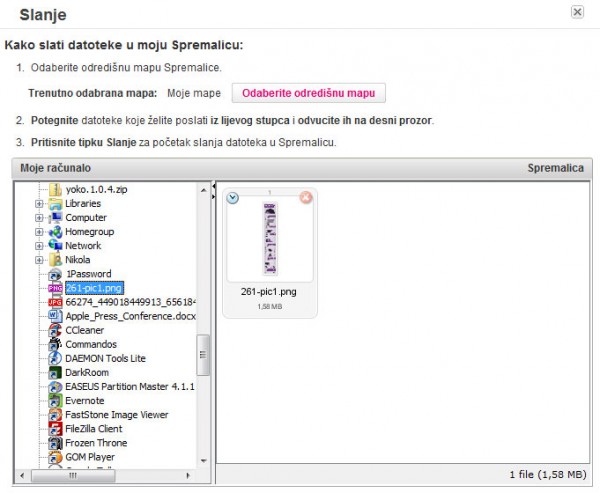Image resolution: width=600 pixels, height=493 pixels.
Task: Click the DAEMON Tools Lite icon
Action: (55, 359)
